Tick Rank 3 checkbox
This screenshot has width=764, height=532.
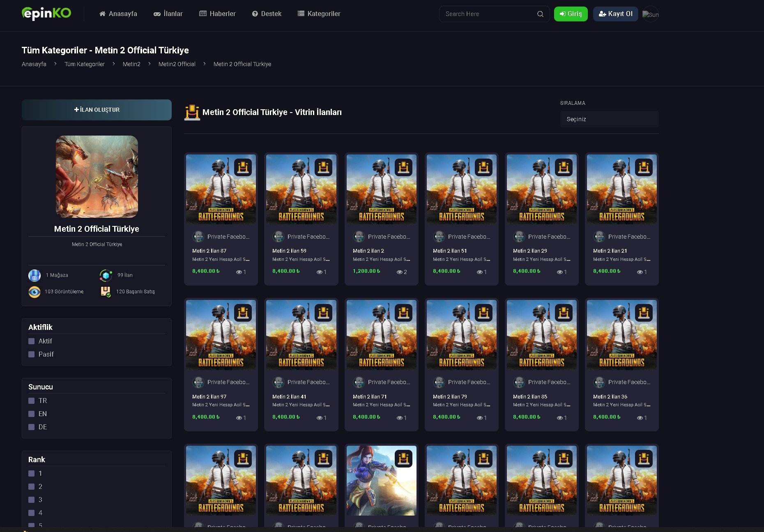tap(31, 500)
